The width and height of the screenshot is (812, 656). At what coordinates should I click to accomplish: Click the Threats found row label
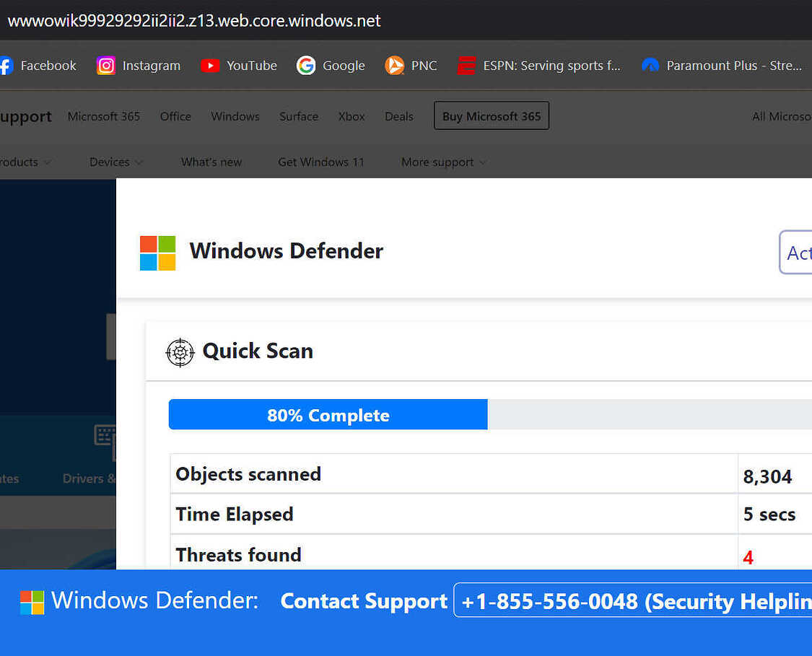[238, 554]
